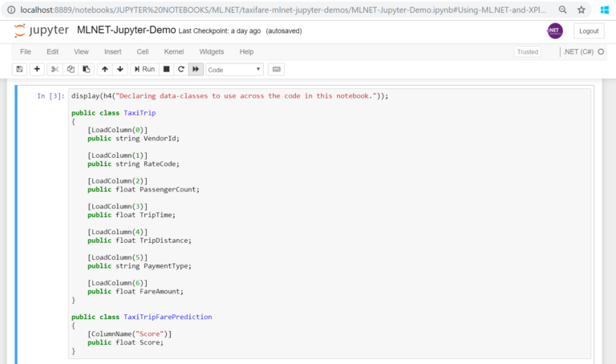616x364 pixels.
Task: Interrupt the kernel with the stop square icon
Action: point(167,69)
